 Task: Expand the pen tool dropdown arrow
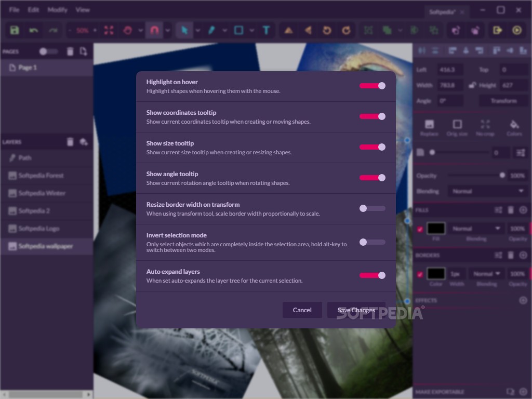click(x=224, y=31)
